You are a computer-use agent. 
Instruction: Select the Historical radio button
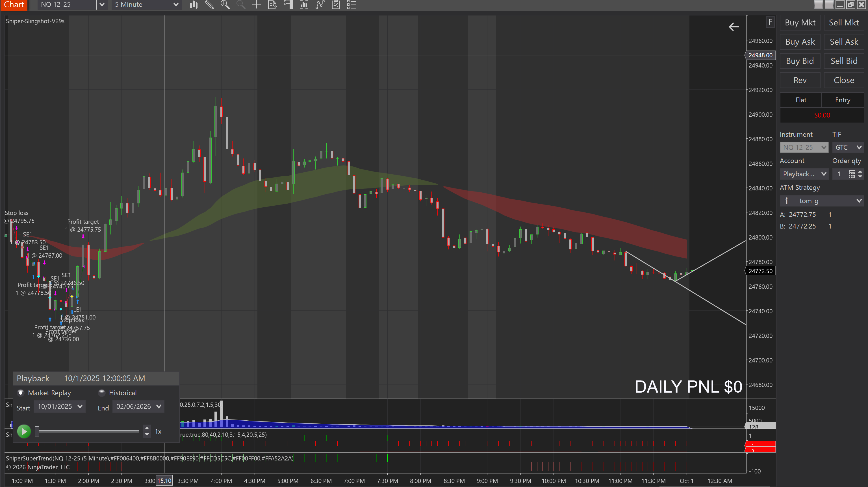(101, 393)
